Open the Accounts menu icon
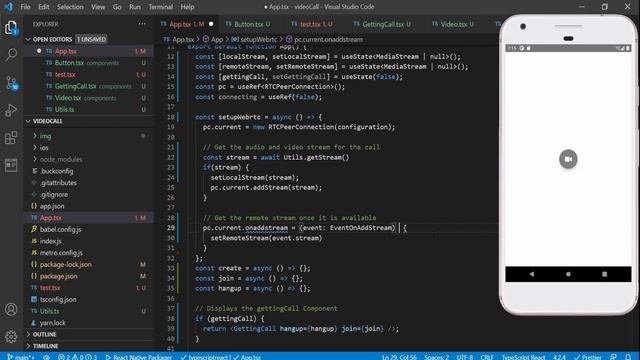This screenshot has height=360, width=640. (x=11, y=309)
